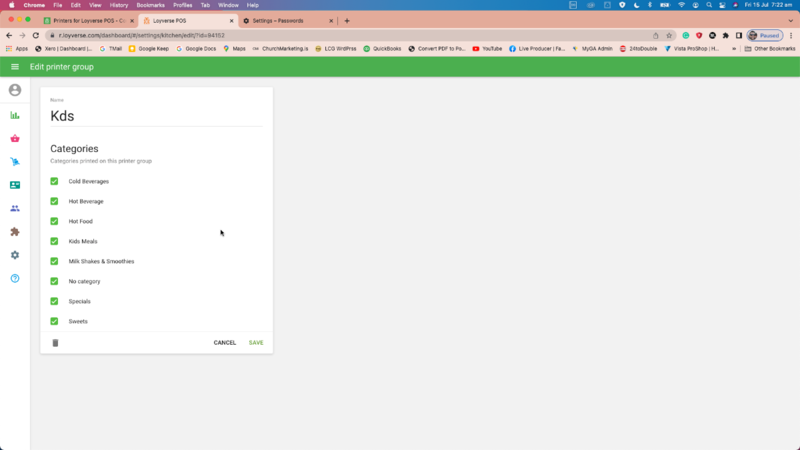The image size is (800, 450).
Task: Uncheck the Cold Beverages category
Action: (54, 181)
